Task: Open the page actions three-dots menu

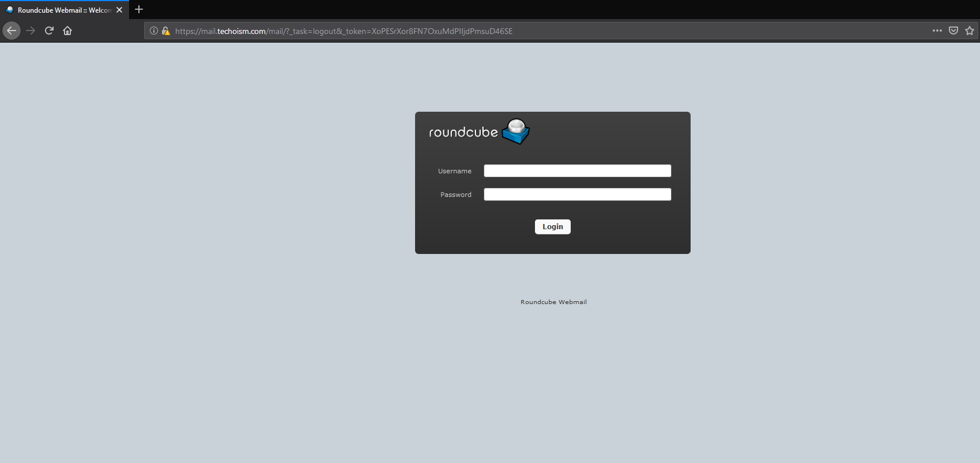Action: coord(937,31)
